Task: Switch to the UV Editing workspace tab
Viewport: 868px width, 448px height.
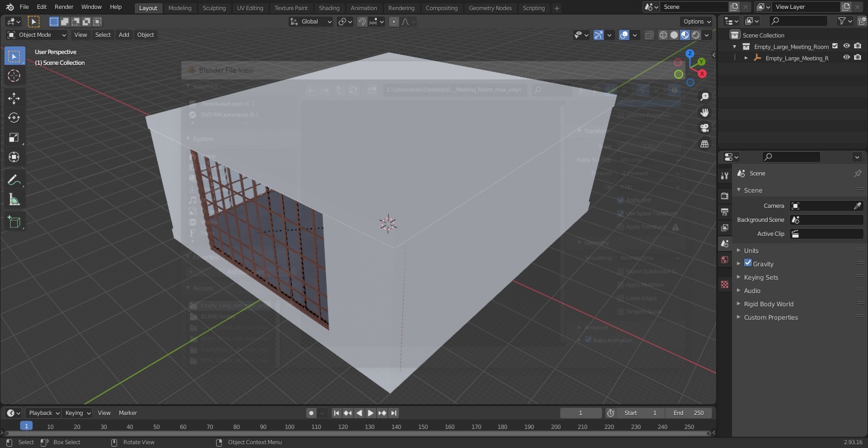Action: pos(250,8)
